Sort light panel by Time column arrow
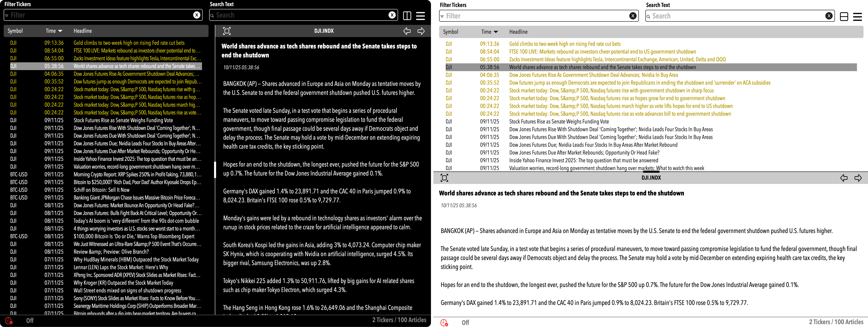Image resolution: width=868 pixels, height=327 pixels. pos(496,32)
